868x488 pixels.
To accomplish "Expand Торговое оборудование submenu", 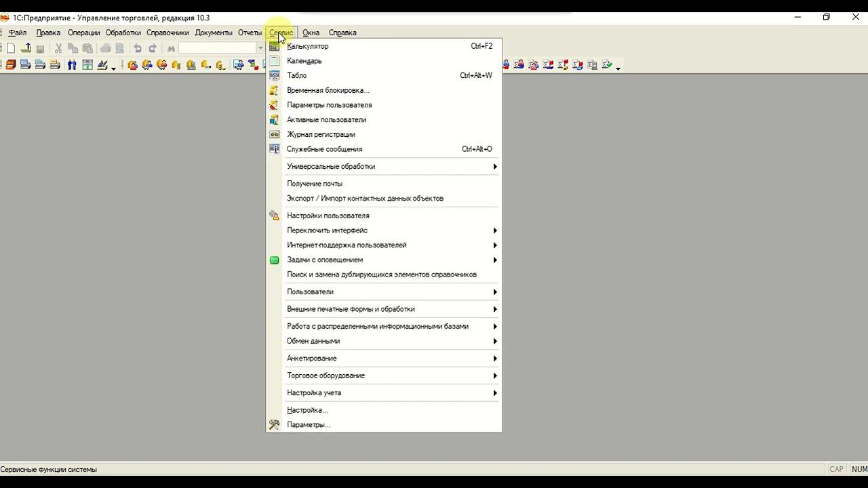I will 384,375.
